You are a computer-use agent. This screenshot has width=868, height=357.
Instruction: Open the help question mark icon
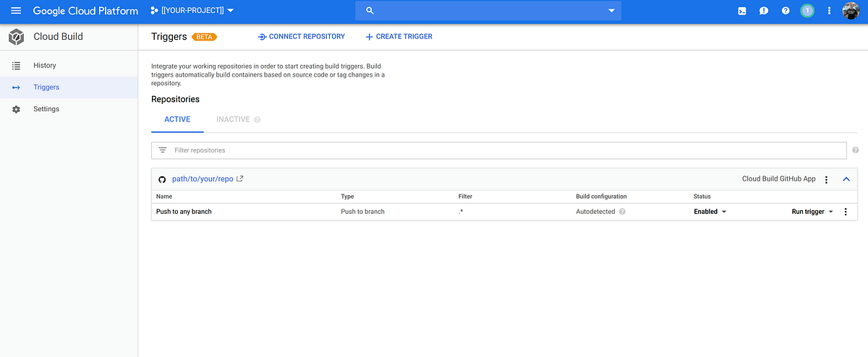tap(786, 11)
